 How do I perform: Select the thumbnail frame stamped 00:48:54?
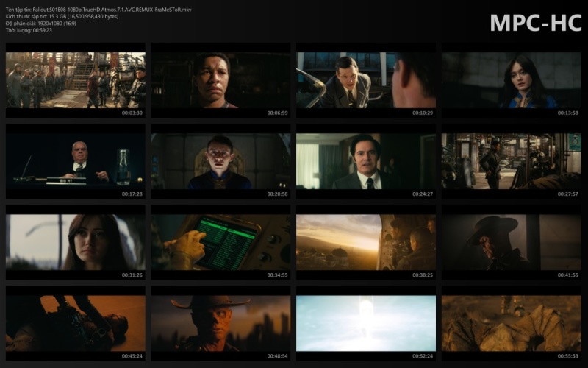pyautogui.click(x=220, y=323)
